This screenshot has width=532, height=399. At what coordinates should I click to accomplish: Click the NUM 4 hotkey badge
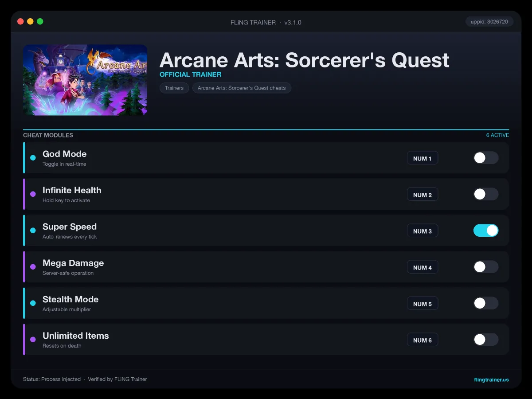[422, 267]
